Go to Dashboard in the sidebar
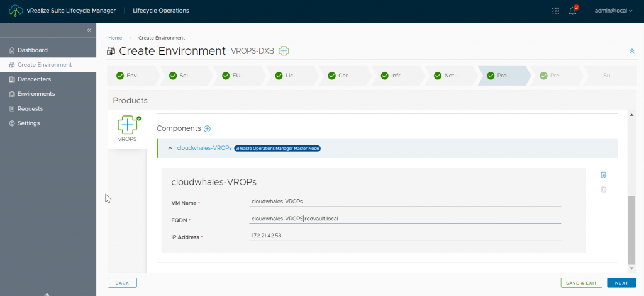 click(48, 50)
